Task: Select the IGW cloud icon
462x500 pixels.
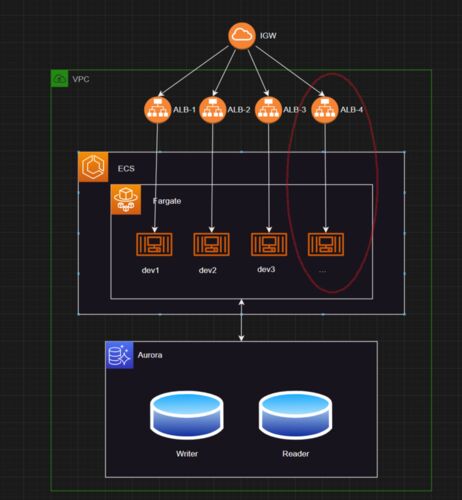Action: [242, 35]
